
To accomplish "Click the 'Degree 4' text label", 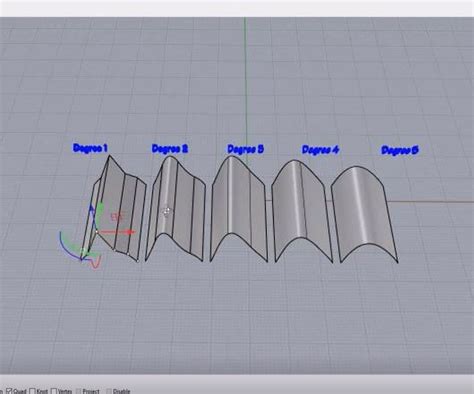I will pyautogui.click(x=320, y=150).
